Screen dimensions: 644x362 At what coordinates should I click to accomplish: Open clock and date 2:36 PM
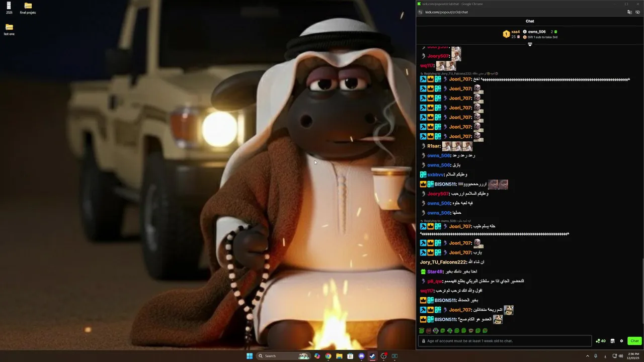click(632, 356)
